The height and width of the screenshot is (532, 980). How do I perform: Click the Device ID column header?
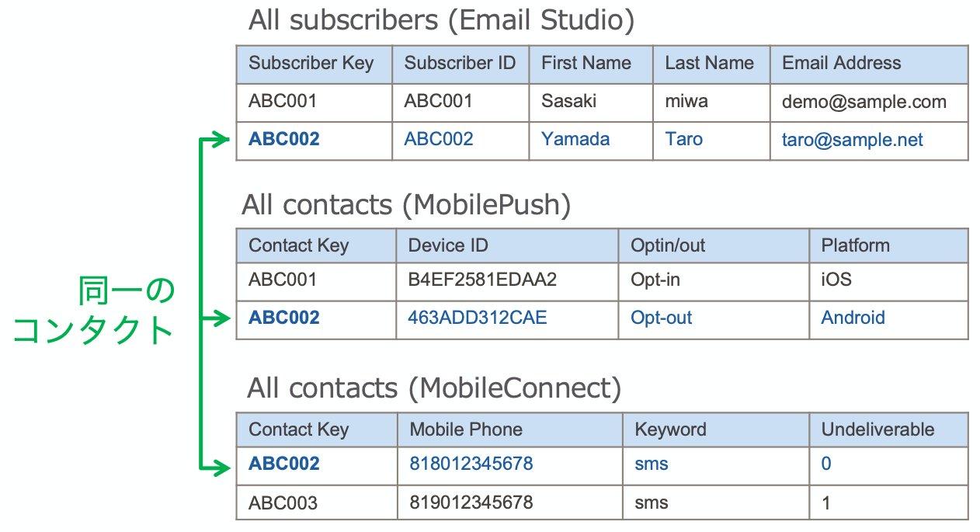[x=448, y=245]
